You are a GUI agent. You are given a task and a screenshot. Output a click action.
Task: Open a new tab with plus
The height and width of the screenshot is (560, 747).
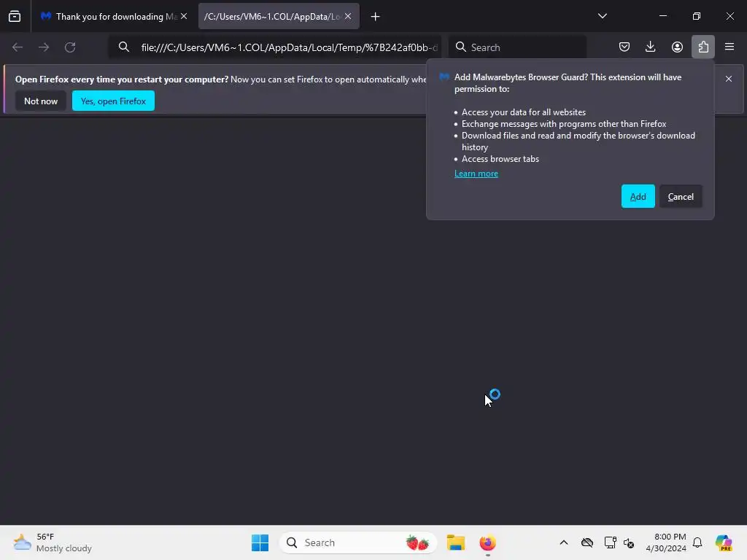click(376, 17)
